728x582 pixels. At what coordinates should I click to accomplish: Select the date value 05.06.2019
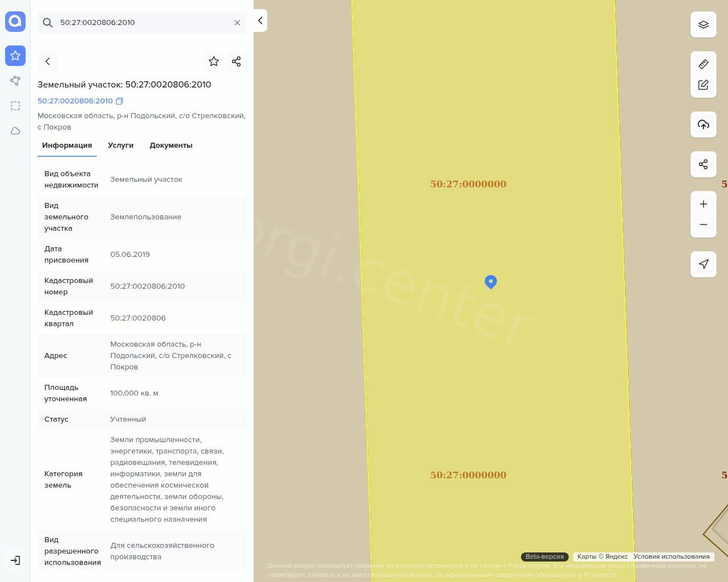point(130,255)
